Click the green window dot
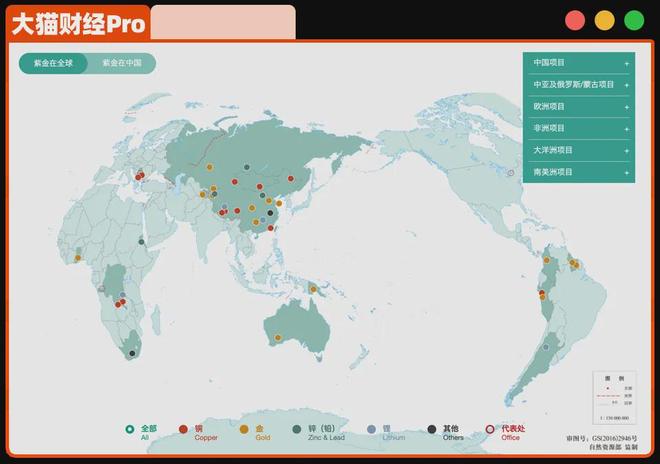 click(x=634, y=20)
